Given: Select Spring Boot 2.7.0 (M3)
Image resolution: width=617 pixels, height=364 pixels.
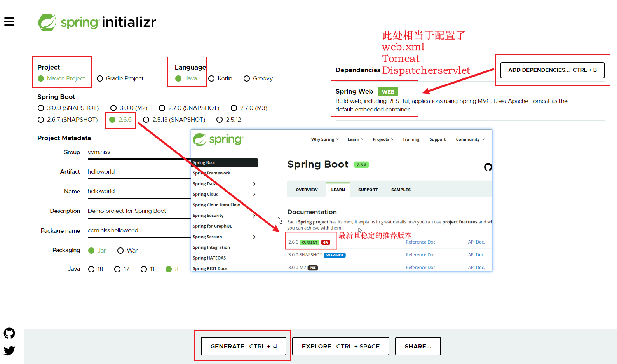Looking at the screenshot, I should 249,108.
